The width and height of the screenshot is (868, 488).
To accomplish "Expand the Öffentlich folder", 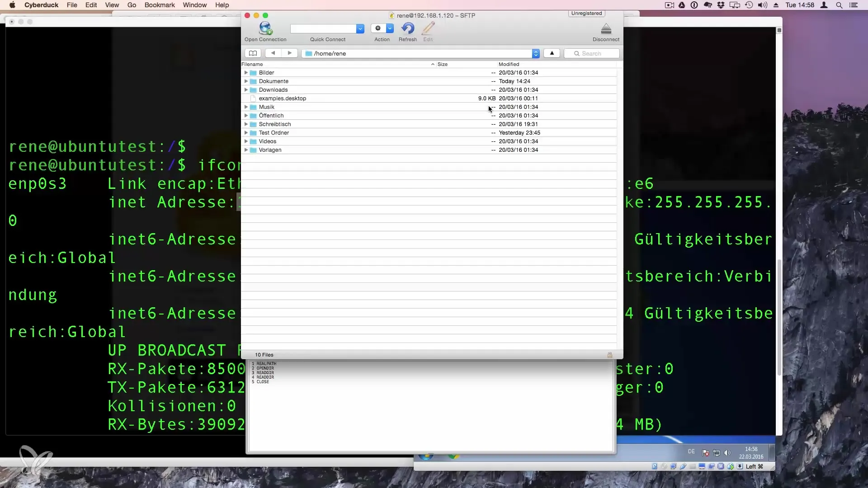I will (x=246, y=116).
